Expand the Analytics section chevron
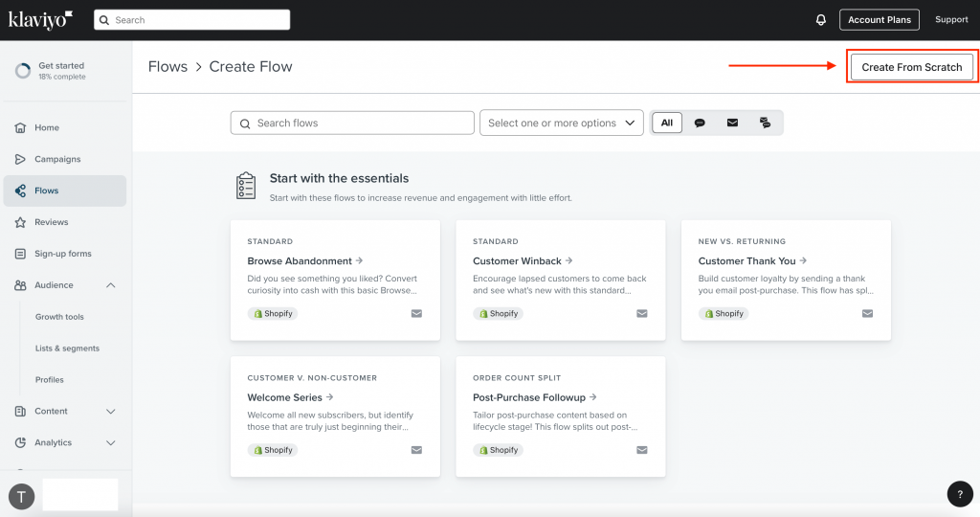 pyautogui.click(x=111, y=442)
